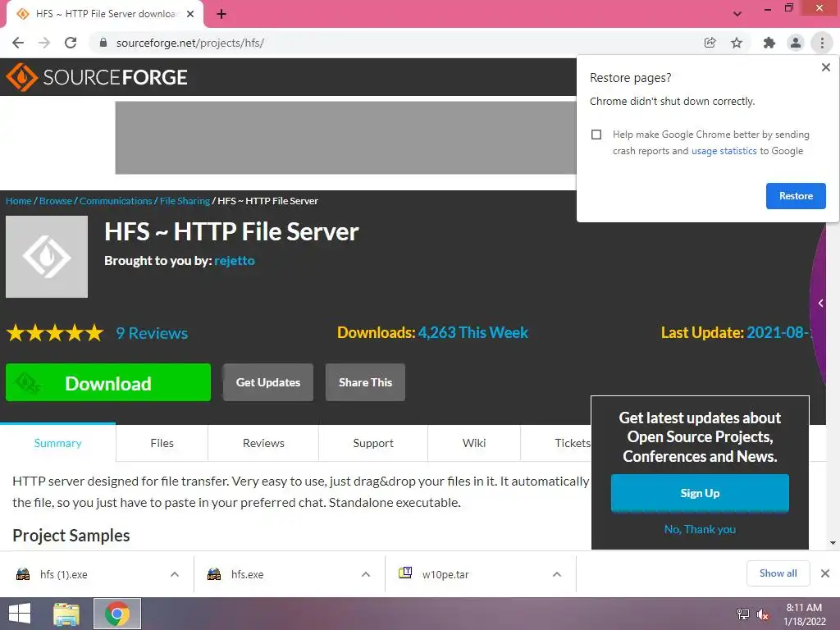Click the Share This button

point(365,382)
